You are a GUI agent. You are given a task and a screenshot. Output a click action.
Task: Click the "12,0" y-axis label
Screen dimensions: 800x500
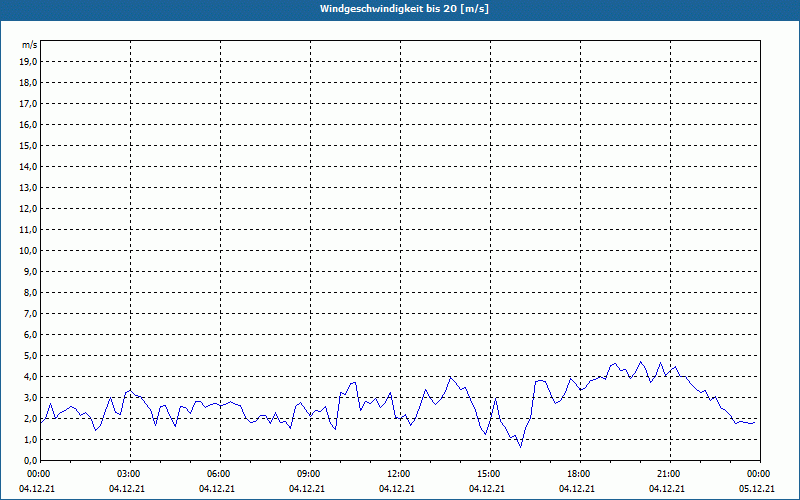coord(29,209)
